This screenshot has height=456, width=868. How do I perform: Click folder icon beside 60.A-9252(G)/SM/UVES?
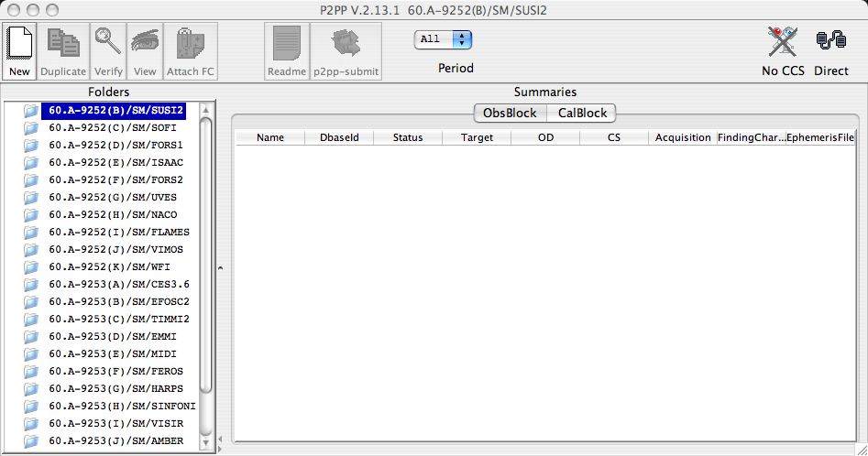[31, 198]
